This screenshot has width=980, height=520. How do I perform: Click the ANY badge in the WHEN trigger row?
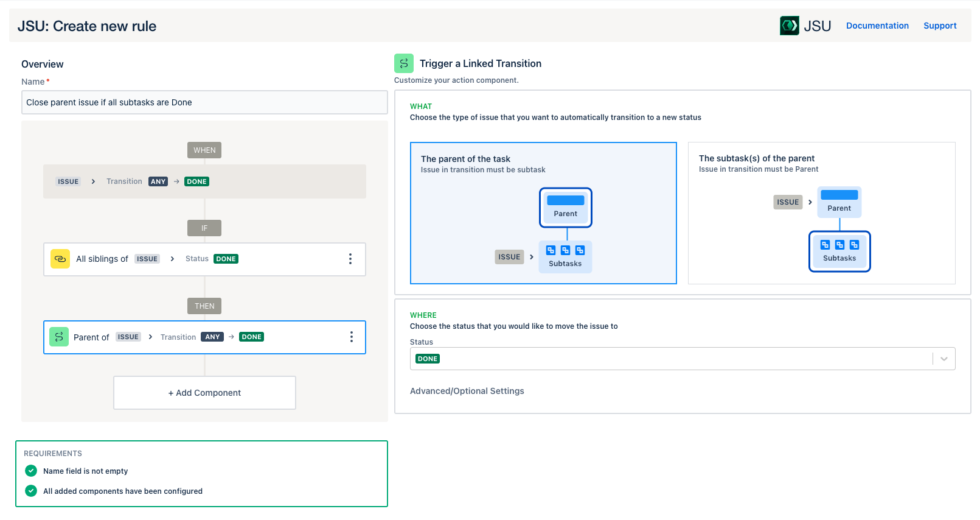point(158,181)
